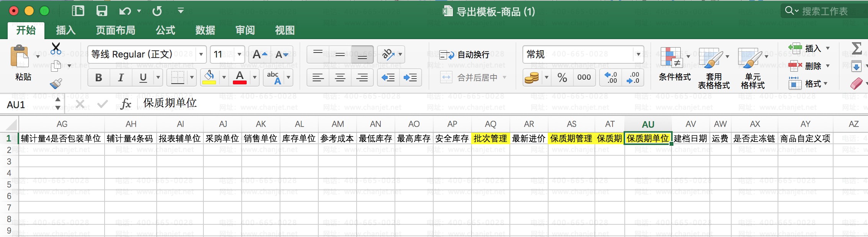Increase indent

tap(410, 77)
